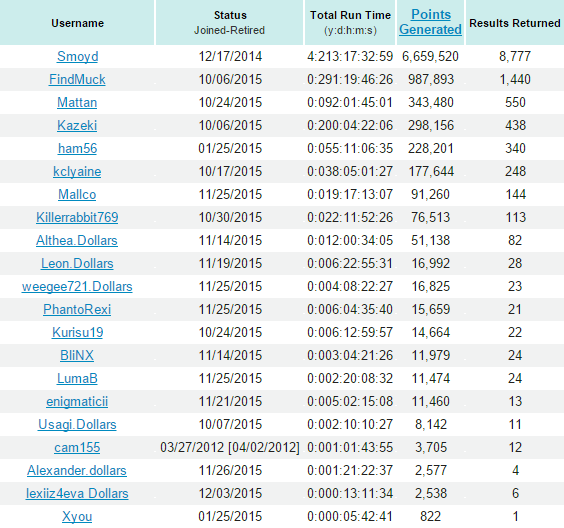Open the cam155 profile link

77,448
